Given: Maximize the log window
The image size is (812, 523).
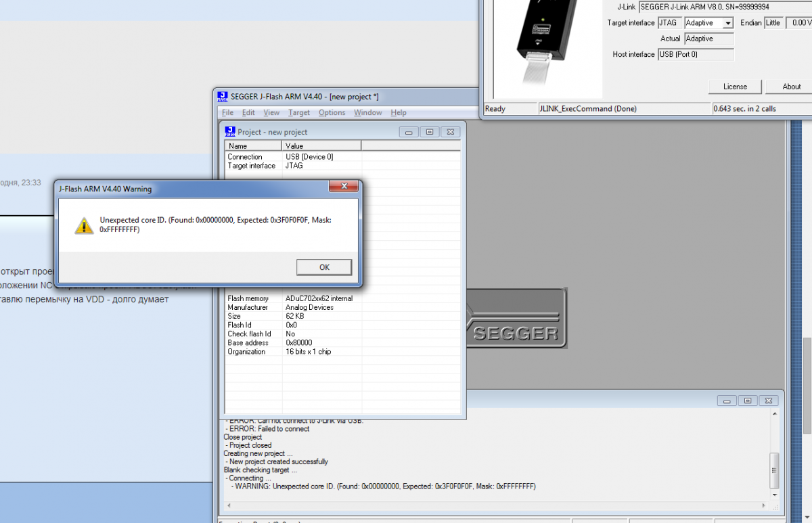Looking at the screenshot, I should pos(747,401).
